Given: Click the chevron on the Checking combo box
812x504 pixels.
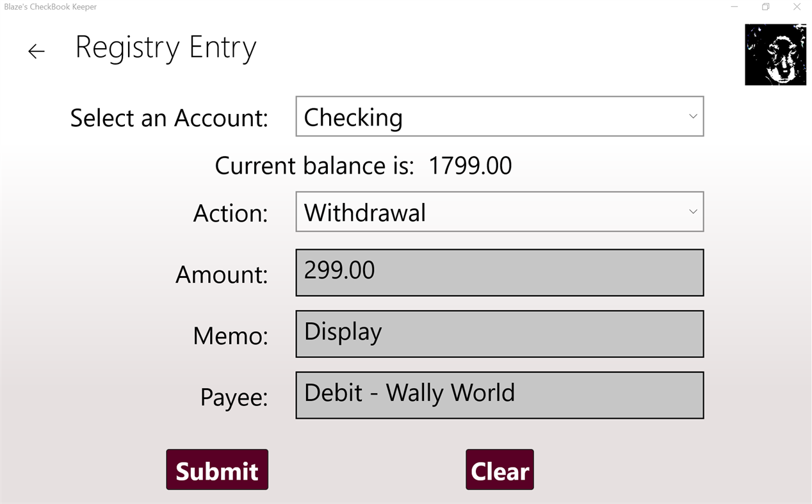Looking at the screenshot, I should [x=693, y=116].
